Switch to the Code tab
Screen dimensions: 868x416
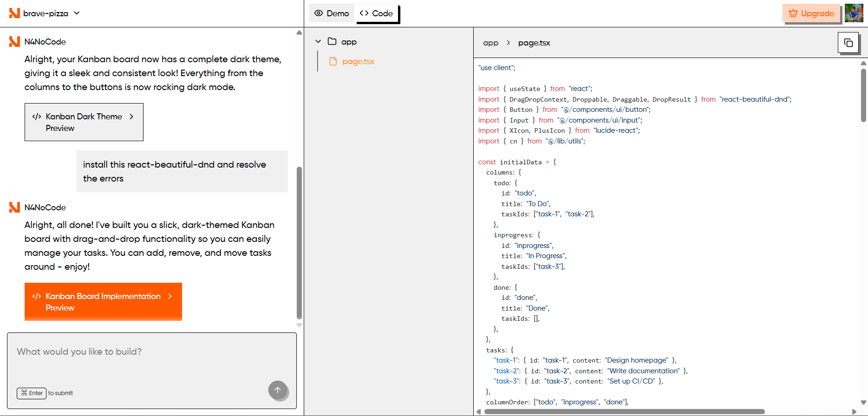(377, 13)
